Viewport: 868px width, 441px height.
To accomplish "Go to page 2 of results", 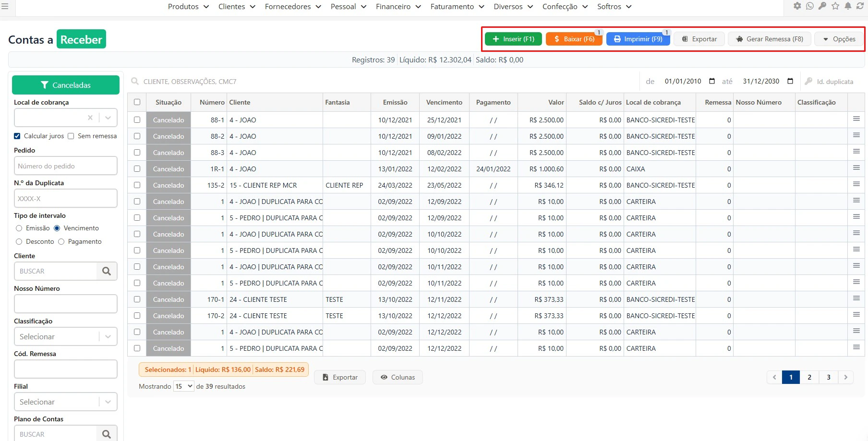I will (809, 377).
